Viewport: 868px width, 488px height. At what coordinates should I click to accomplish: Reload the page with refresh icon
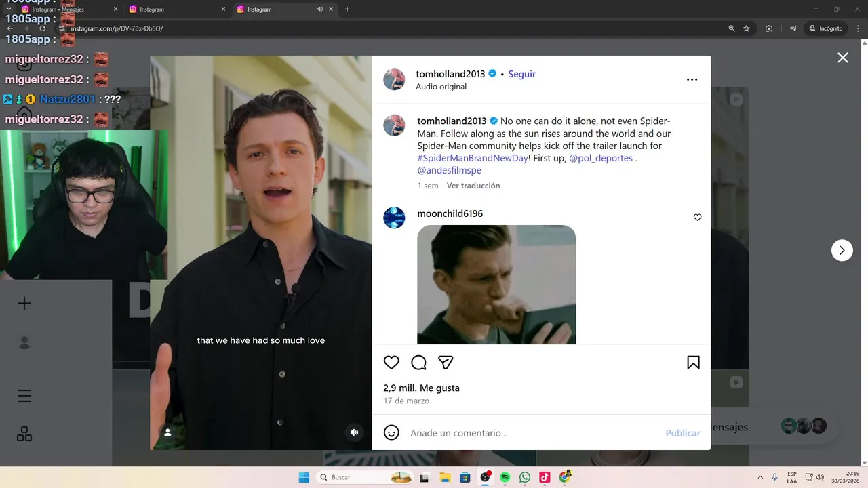click(x=43, y=28)
